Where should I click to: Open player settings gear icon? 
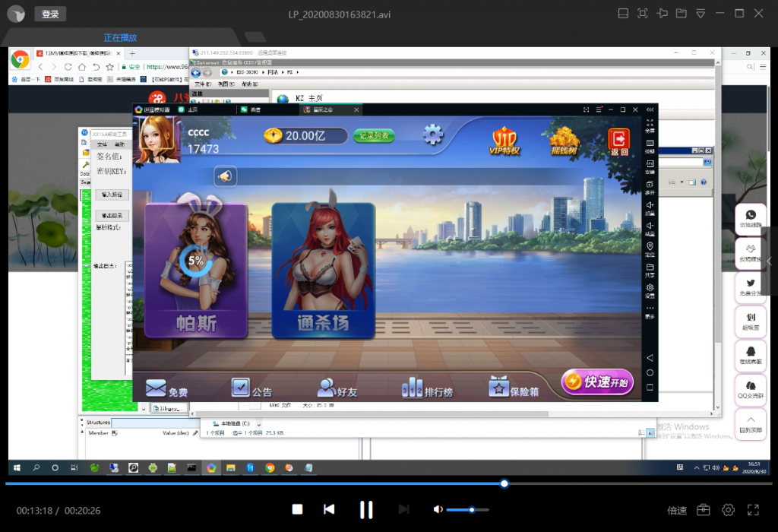728,510
